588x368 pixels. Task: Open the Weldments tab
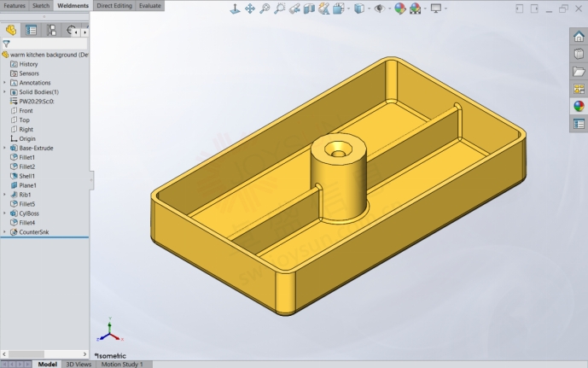coord(73,6)
